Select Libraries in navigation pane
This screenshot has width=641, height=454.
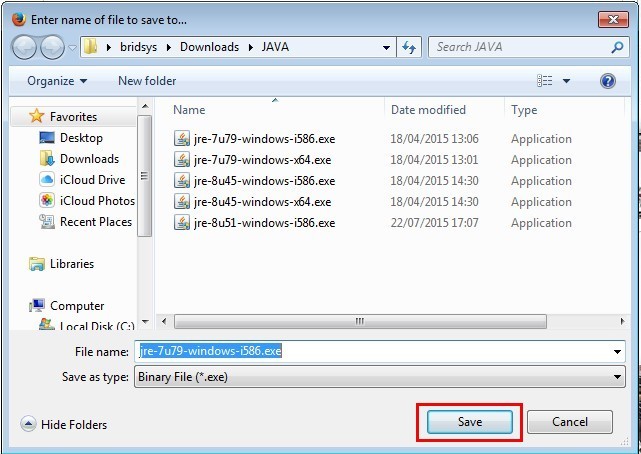point(72,264)
